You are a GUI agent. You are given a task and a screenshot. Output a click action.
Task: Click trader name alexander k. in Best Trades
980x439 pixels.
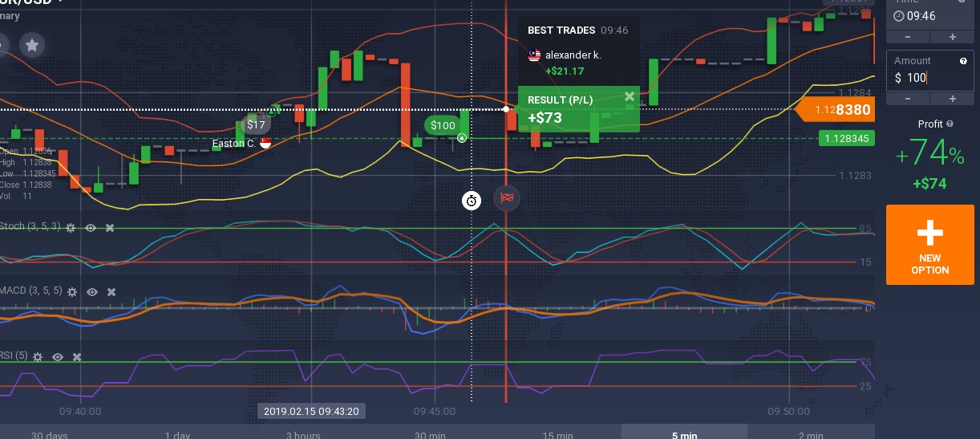click(x=573, y=55)
